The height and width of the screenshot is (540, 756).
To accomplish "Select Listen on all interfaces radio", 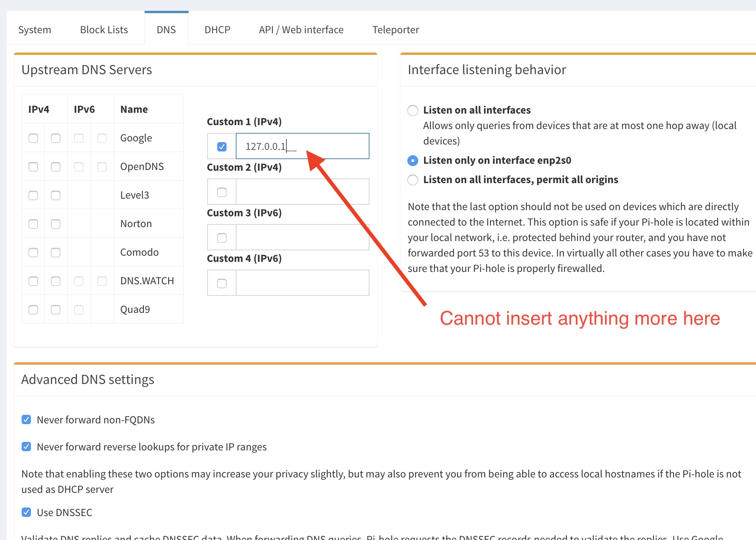I will 413,110.
